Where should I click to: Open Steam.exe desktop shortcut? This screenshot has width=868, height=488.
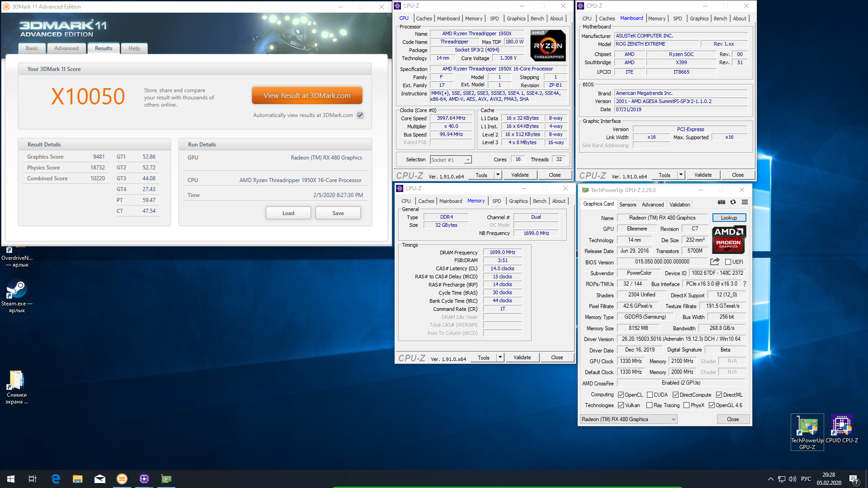pyautogui.click(x=17, y=296)
